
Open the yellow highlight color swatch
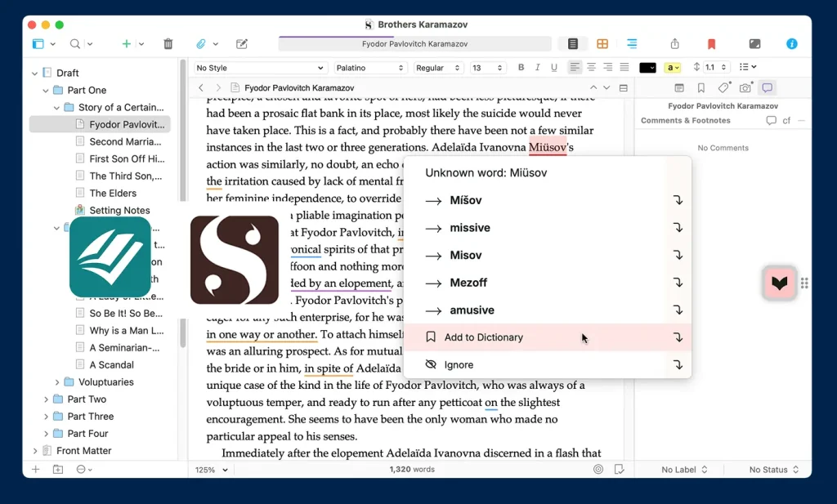(x=673, y=68)
